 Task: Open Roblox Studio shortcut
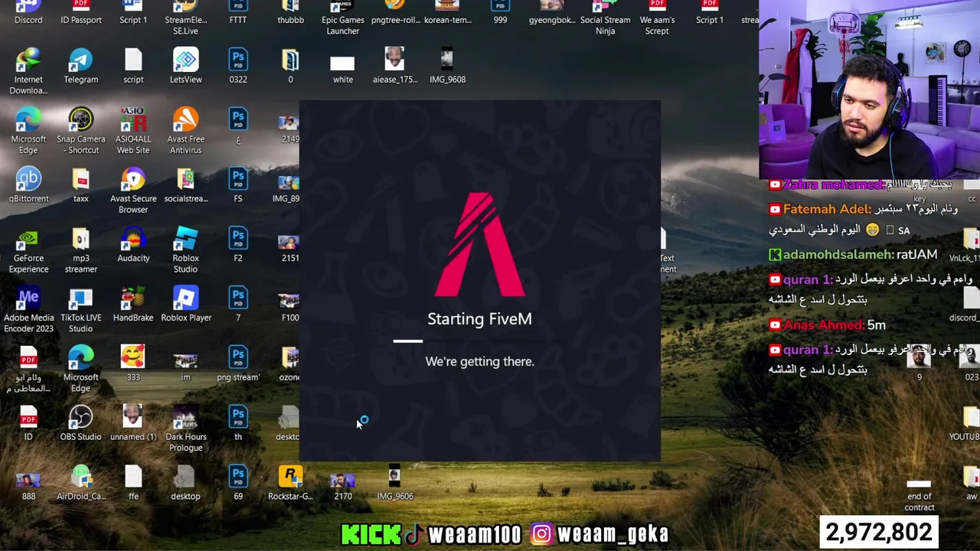(185, 250)
